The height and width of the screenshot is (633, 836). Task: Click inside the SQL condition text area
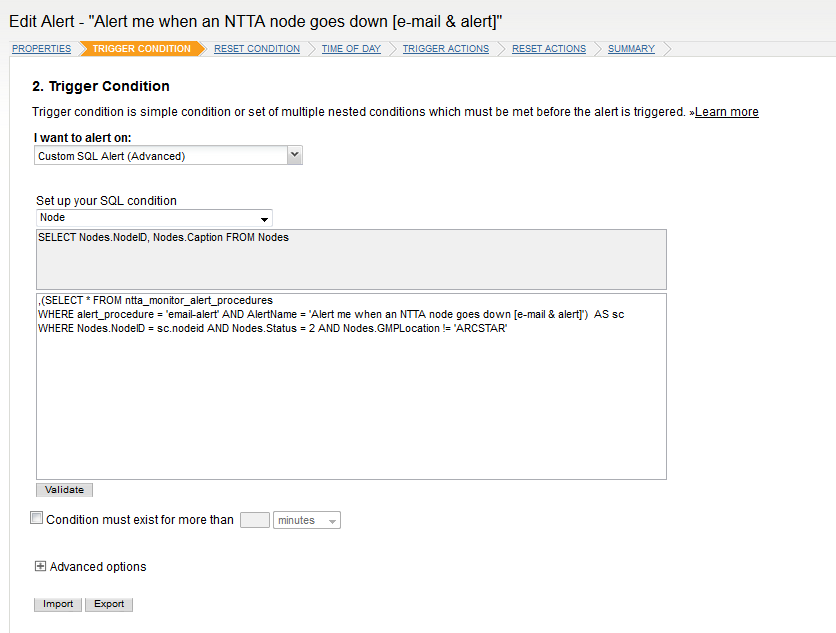tap(350, 400)
